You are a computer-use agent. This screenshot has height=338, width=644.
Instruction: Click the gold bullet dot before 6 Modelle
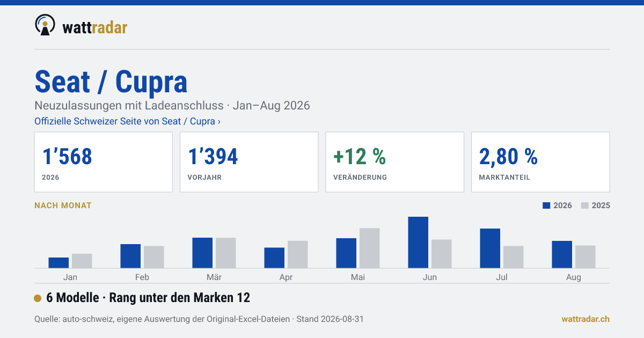[38, 298]
